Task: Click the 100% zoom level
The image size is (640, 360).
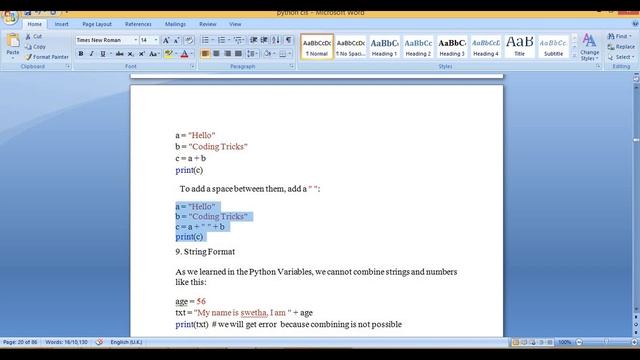Action: 564,342
